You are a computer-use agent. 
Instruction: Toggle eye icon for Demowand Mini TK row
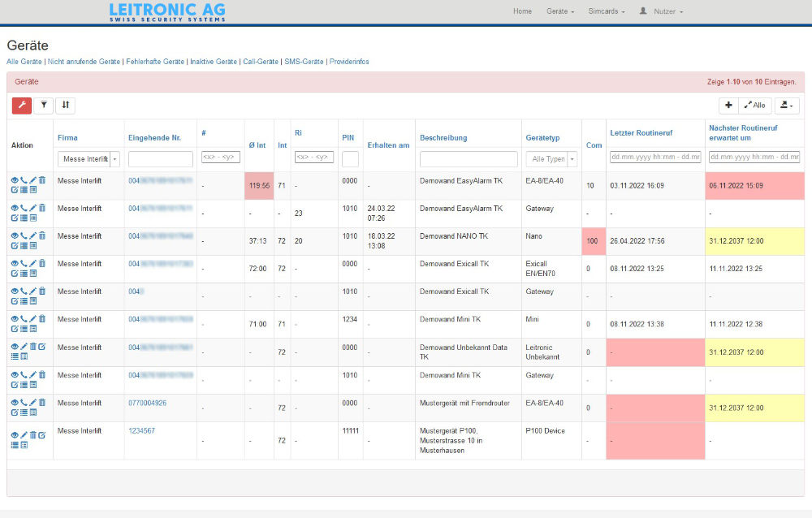(15, 319)
